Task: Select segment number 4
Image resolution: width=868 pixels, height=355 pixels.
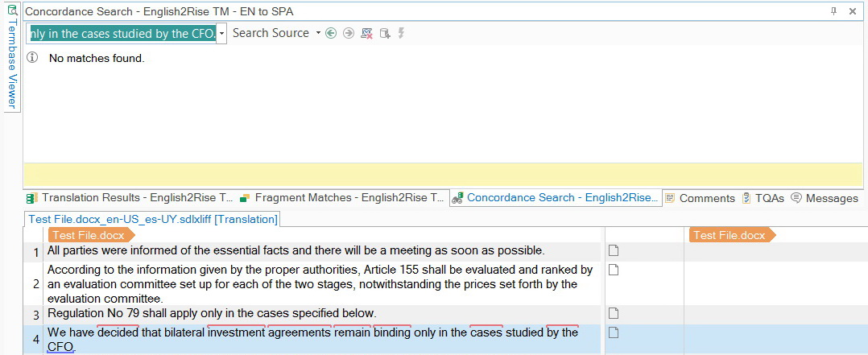Action: [36, 340]
